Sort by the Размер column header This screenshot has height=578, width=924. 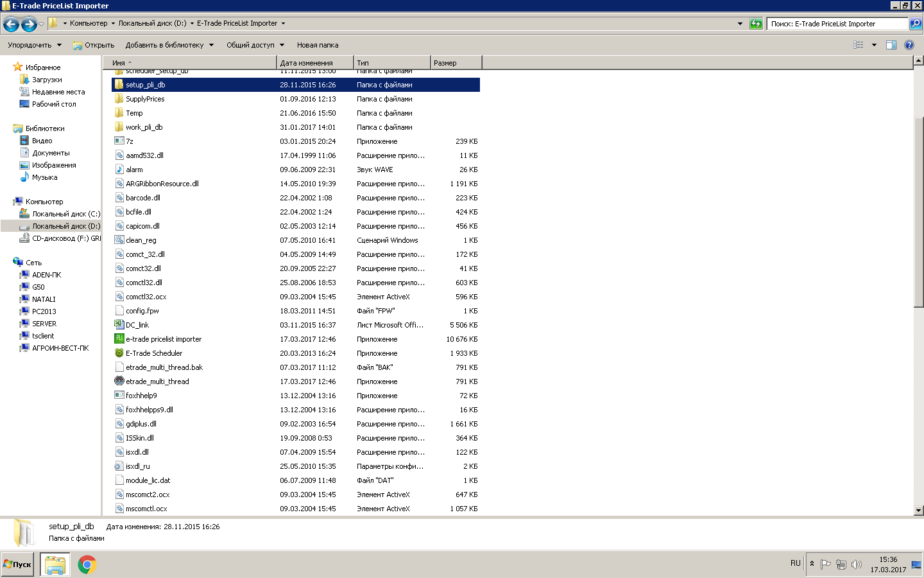456,63
